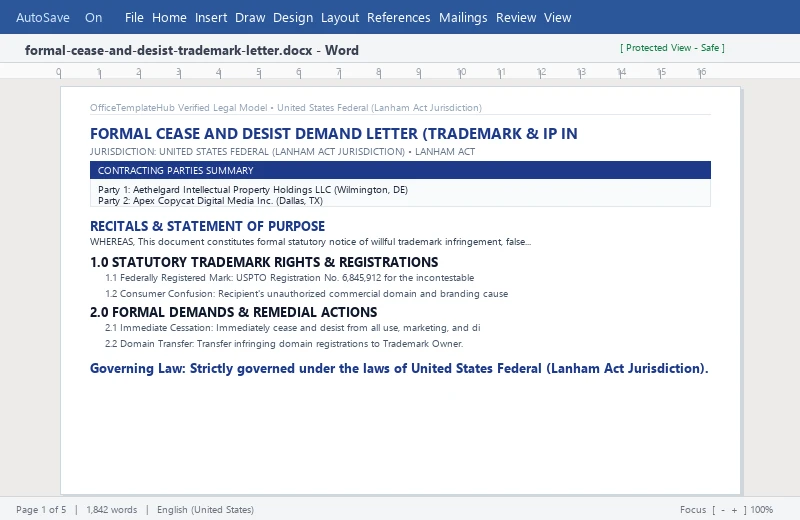Enable Focus mode in status bar
The height and width of the screenshot is (520, 800).
click(x=693, y=509)
